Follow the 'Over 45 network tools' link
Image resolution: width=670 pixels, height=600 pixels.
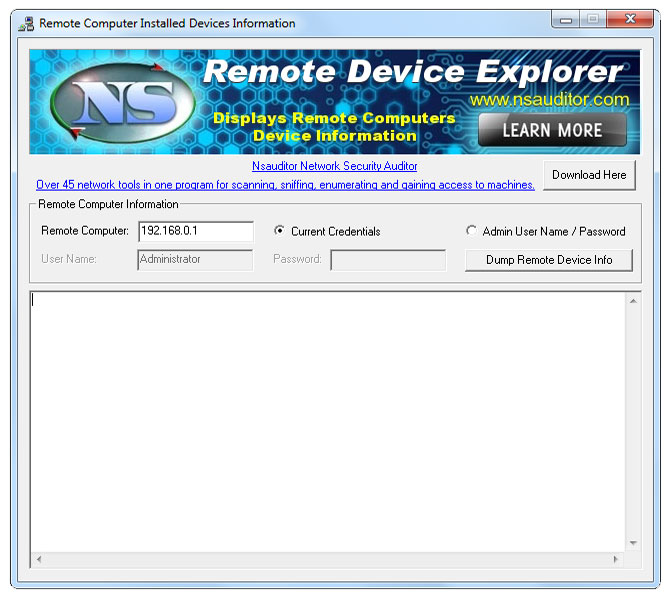pyautogui.click(x=285, y=185)
